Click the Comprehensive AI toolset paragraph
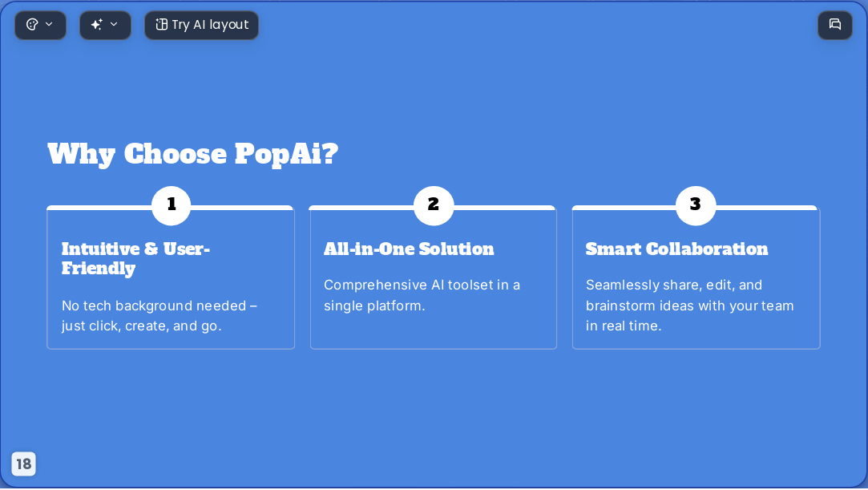Screen dimensions: 868x490 (x=422, y=295)
